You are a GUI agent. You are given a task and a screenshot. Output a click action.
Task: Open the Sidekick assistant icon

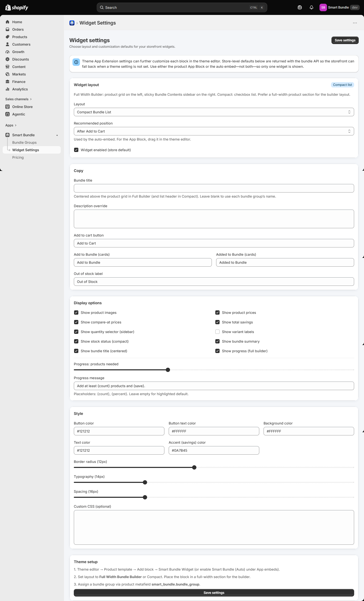click(300, 7)
